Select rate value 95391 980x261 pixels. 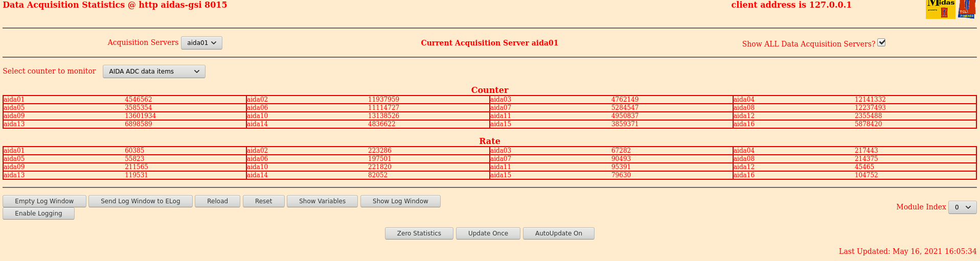[x=621, y=167]
